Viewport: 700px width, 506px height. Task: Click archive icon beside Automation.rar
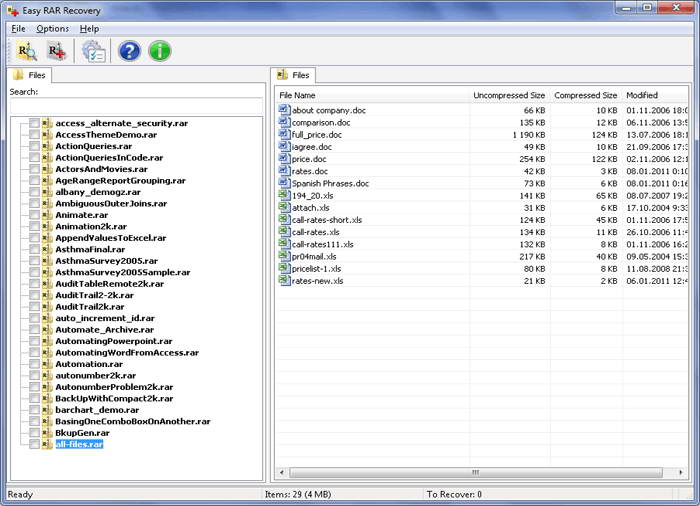(47, 364)
